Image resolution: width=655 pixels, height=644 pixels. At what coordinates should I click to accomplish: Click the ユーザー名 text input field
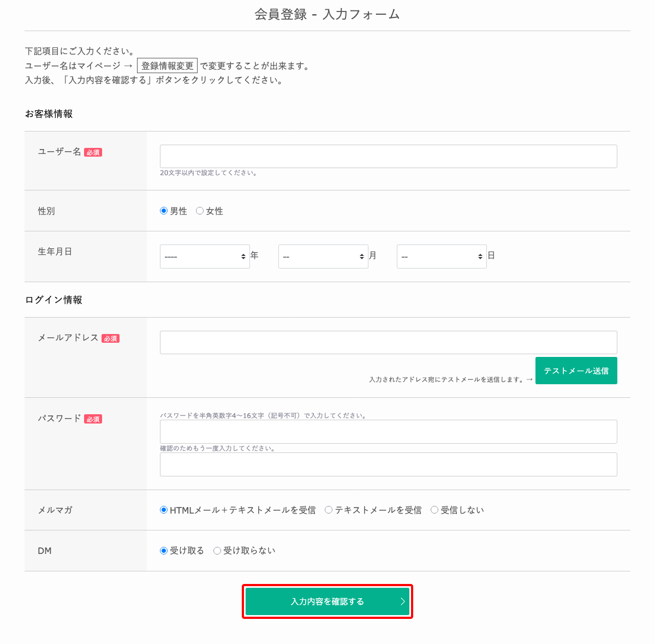pyautogui.click(x=388, y=156)
